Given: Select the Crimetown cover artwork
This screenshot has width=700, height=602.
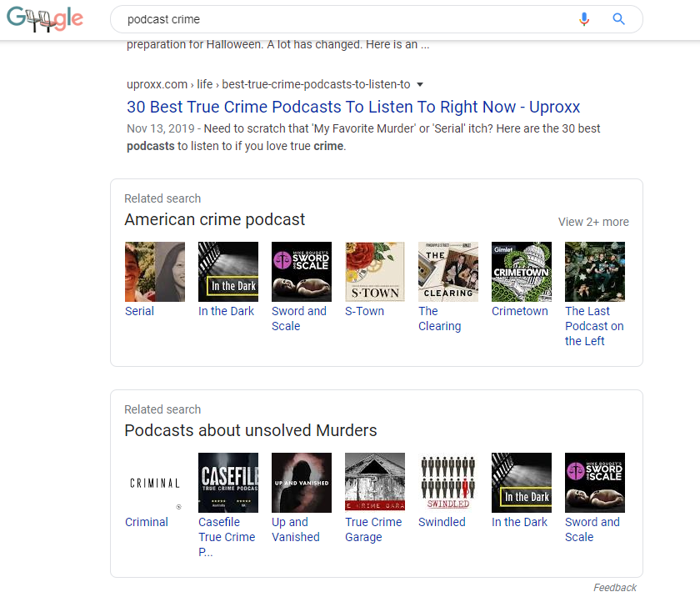Looking at the screenshot, I should tap(521, 272).
